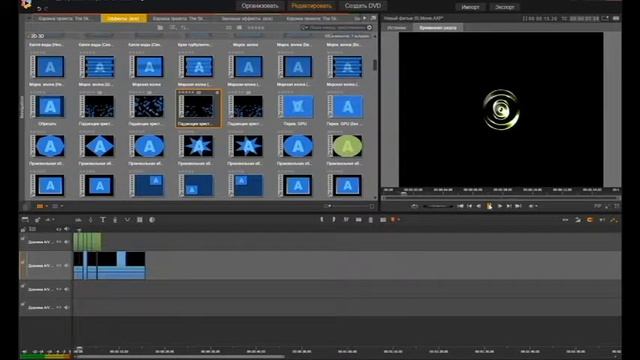Click the Экспорт button
The height and width of the screenshot is (360, 640).
tap(504, 7)
